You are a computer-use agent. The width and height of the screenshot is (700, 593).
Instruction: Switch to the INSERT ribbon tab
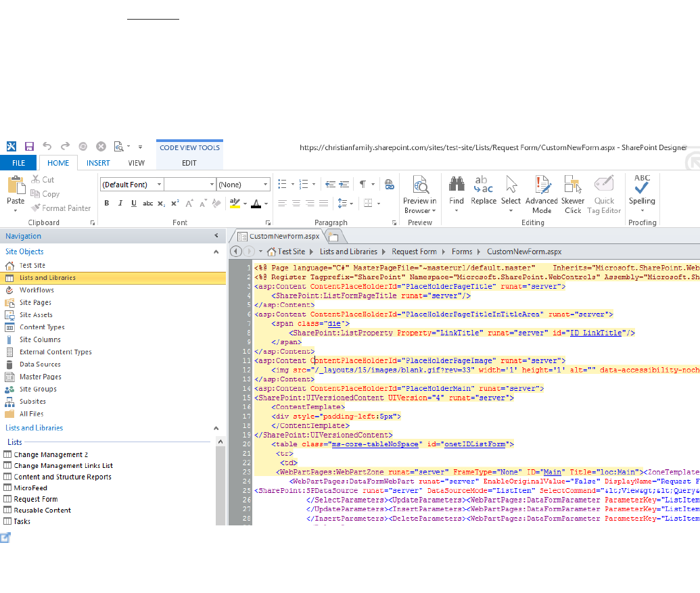pos(98,163)
